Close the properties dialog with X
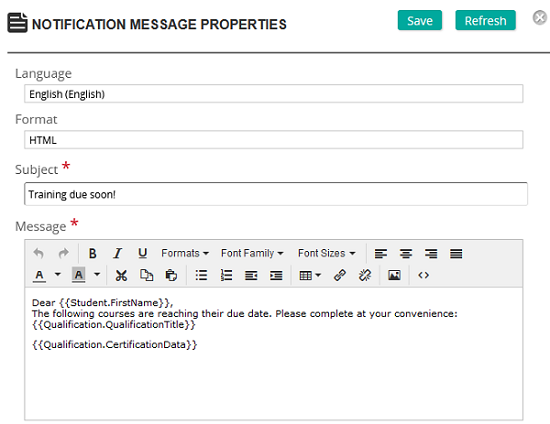550x424 pixels. tap(540, 18)
